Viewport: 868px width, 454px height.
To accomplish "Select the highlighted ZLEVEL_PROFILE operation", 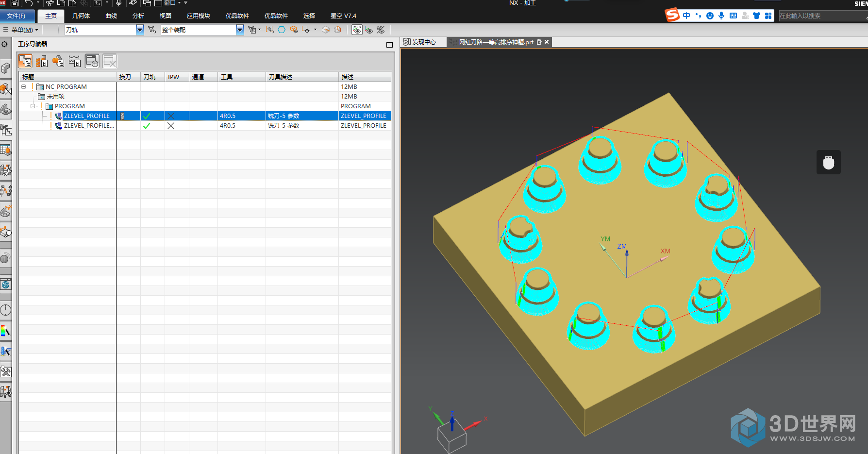I will click(87, 116).
